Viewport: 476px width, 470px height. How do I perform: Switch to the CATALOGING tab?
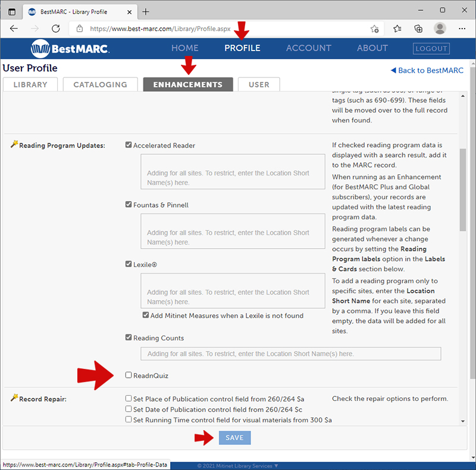pos(100,84)
